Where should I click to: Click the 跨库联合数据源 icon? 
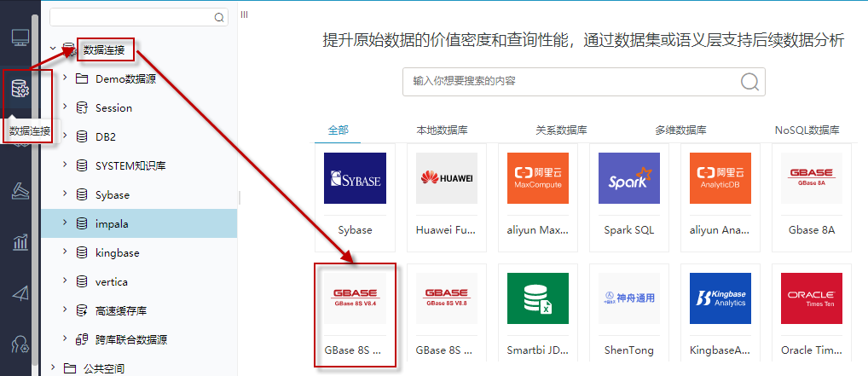point(82,338)
